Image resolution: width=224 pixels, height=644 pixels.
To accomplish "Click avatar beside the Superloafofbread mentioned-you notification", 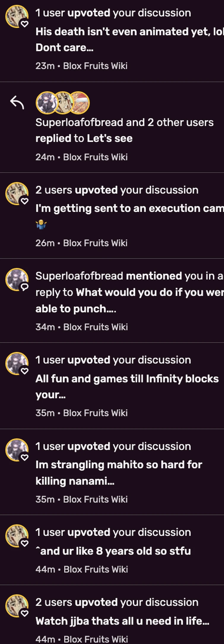I will [17, 279].
